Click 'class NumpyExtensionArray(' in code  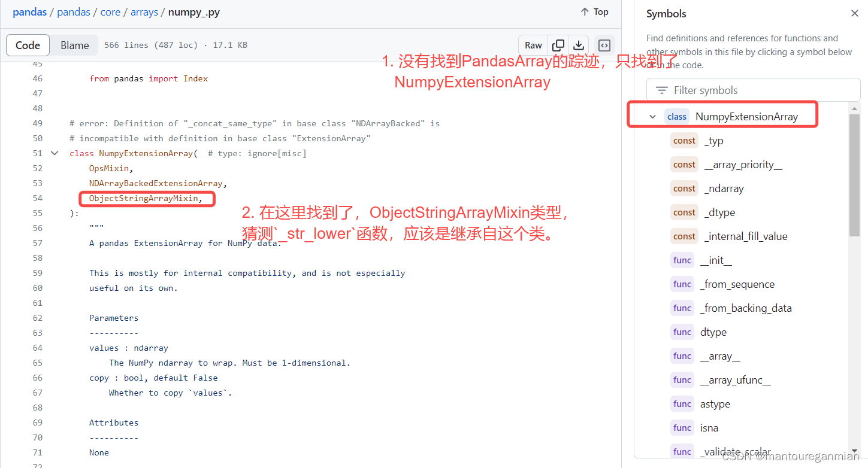point(134,153)
